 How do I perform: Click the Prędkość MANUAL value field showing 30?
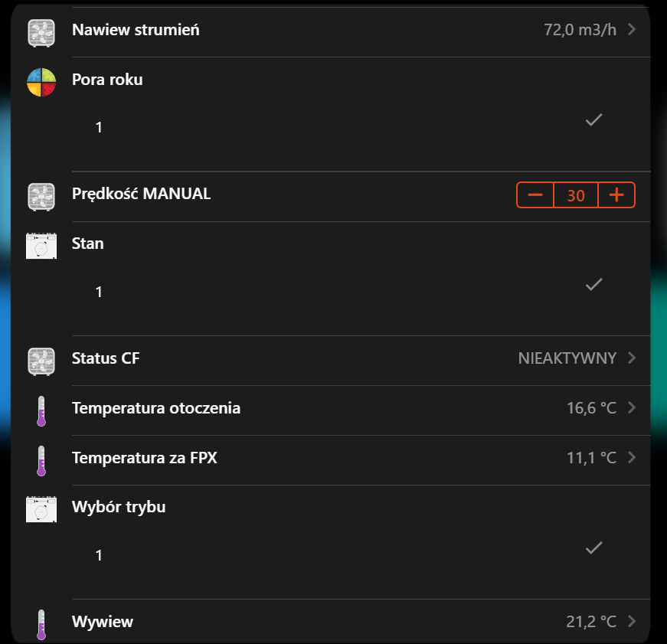(576, 195)
